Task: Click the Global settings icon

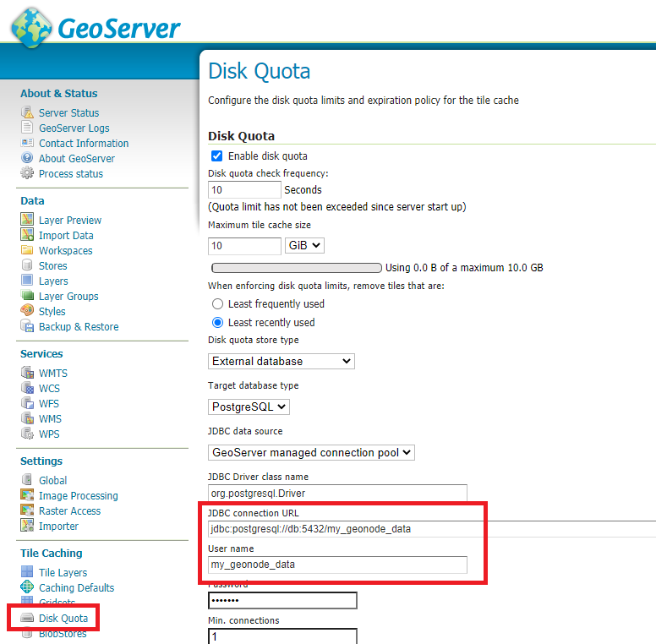Action: point(27,481)
